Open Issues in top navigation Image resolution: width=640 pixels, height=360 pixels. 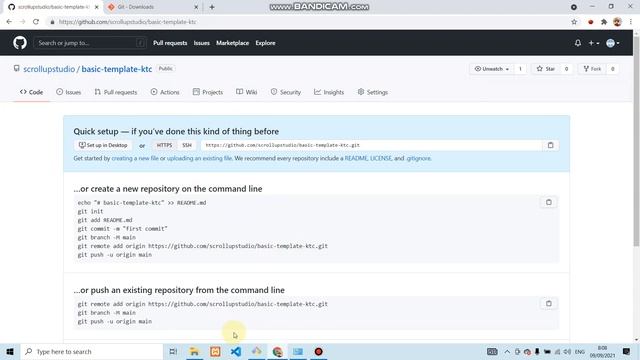(x=202, y=43)
